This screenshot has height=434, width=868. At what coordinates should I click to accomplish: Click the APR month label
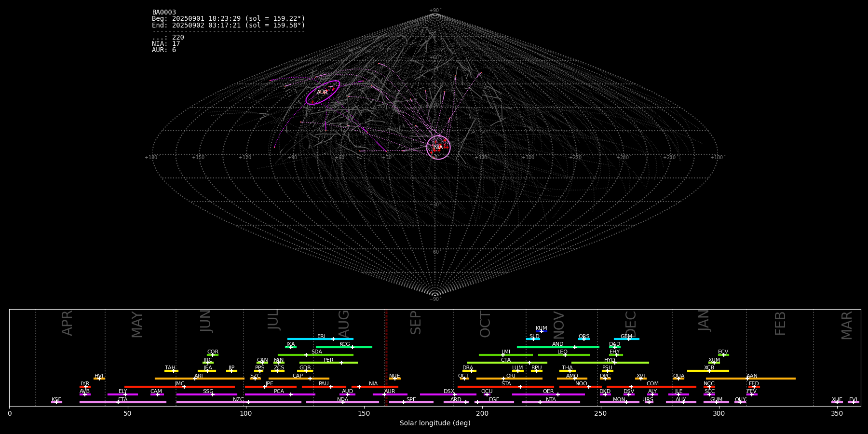(x=68, y=323)
